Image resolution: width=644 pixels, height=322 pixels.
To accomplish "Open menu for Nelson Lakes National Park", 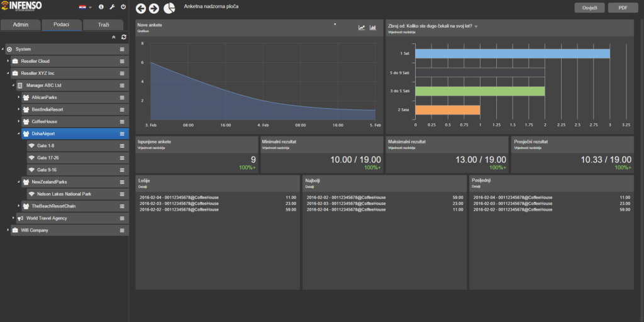I will click(x=122, y=194).
